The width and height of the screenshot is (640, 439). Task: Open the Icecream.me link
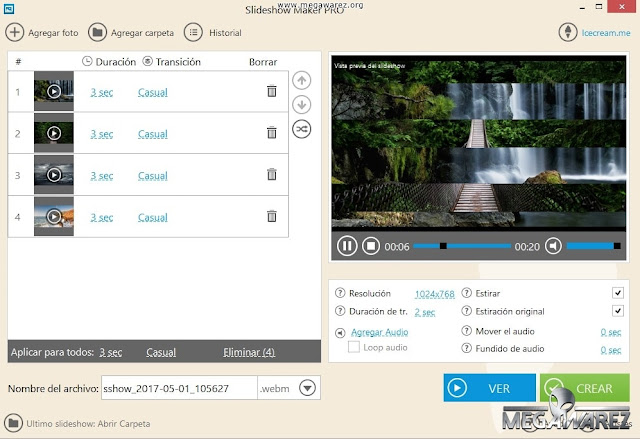point(606,33)
